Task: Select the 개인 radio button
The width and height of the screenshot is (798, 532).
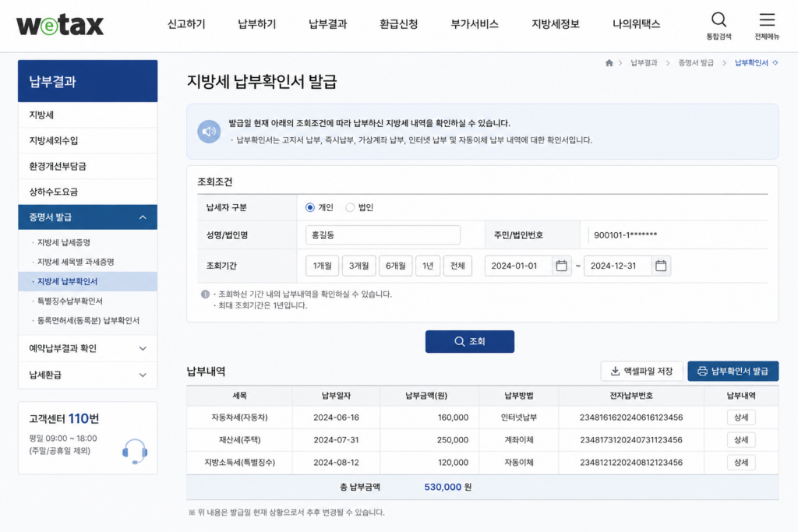Action: (x=309, y=207)
